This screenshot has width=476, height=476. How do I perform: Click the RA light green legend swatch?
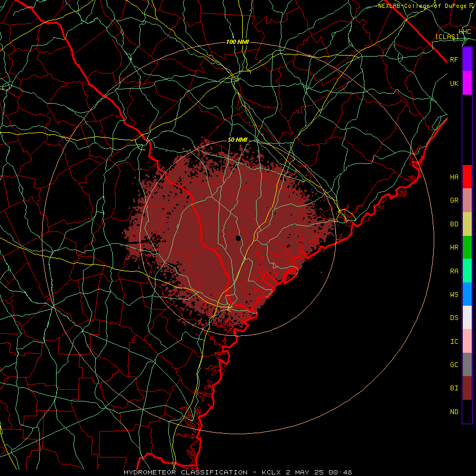point(467,271)
